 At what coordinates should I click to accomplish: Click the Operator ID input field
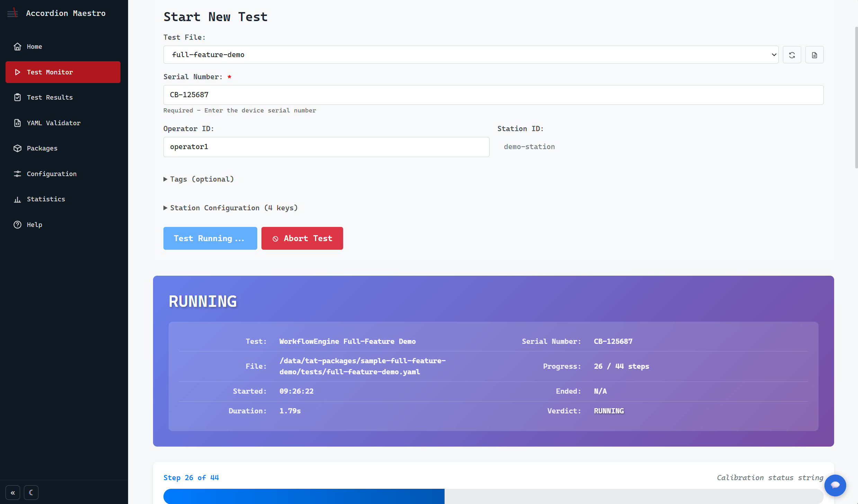(326, 147)
